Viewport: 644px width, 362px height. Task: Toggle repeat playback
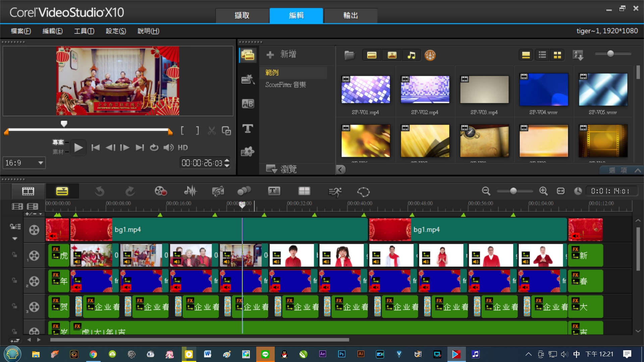(154, 148)
